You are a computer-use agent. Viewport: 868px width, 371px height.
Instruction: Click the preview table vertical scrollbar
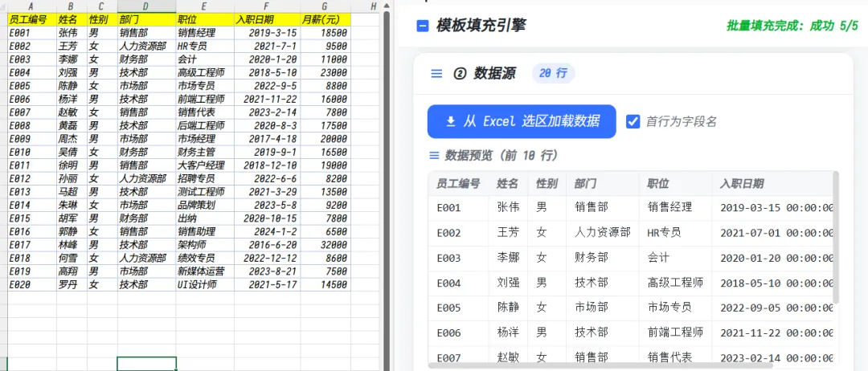(836, 238)
